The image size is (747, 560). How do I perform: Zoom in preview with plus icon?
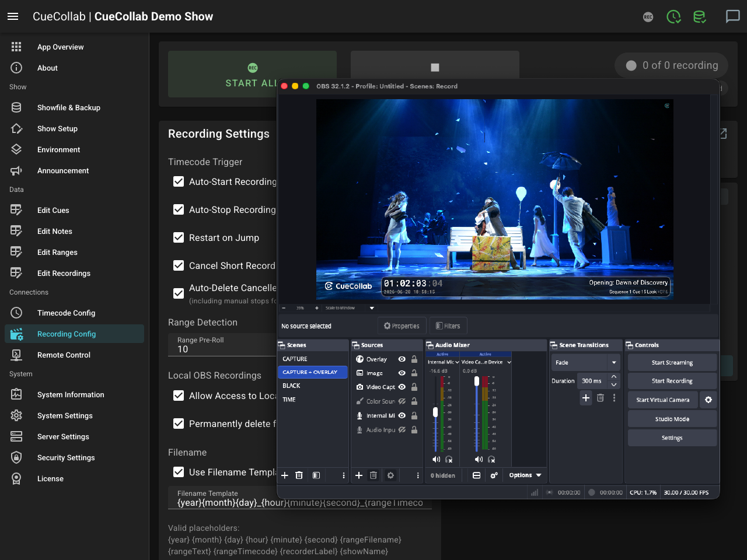317,308
